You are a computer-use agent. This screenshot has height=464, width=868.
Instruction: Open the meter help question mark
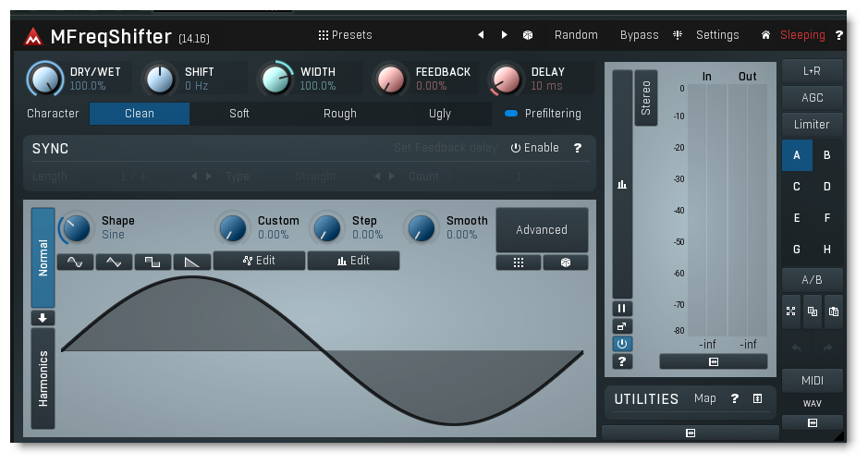[x=622, y=361]
